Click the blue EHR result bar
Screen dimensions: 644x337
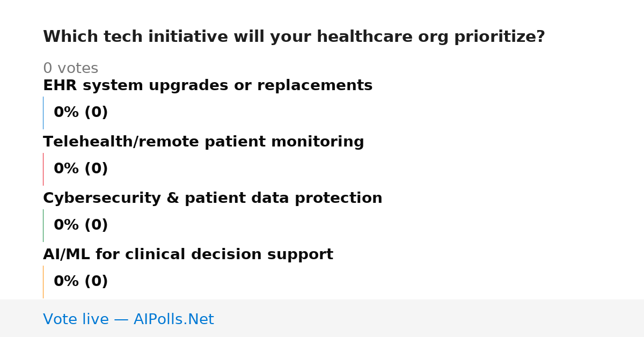pos(43,113)
